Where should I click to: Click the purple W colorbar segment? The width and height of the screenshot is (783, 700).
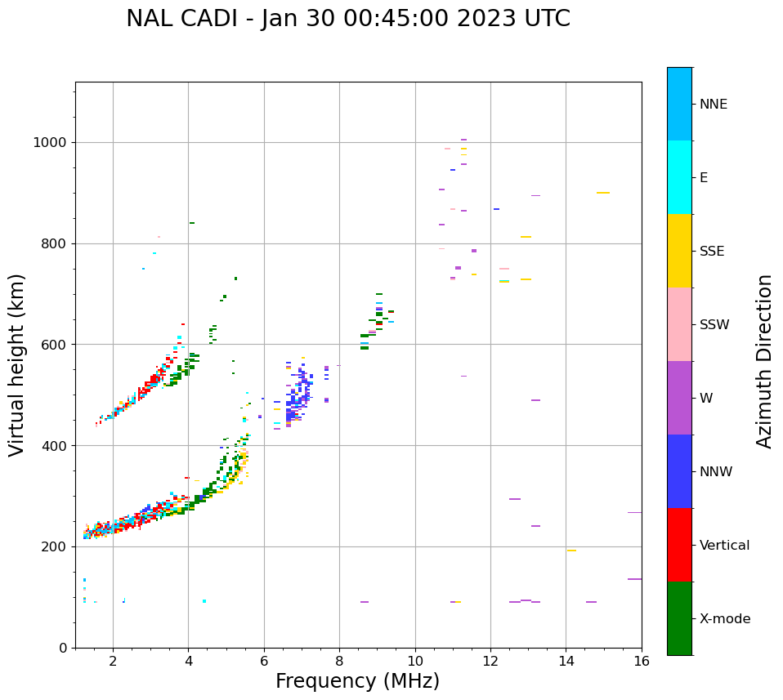pos(679,398)
